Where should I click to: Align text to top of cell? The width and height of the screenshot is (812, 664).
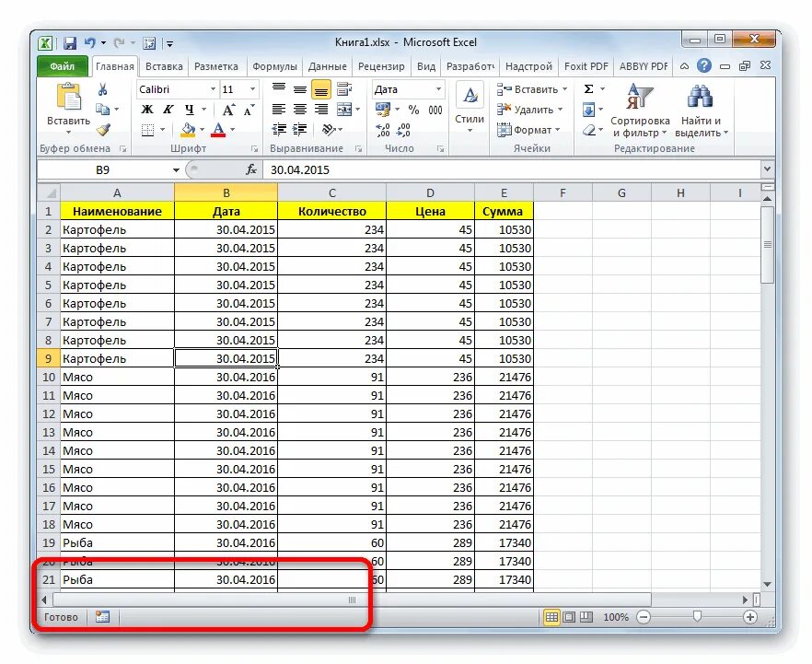(x=279, y=89)
